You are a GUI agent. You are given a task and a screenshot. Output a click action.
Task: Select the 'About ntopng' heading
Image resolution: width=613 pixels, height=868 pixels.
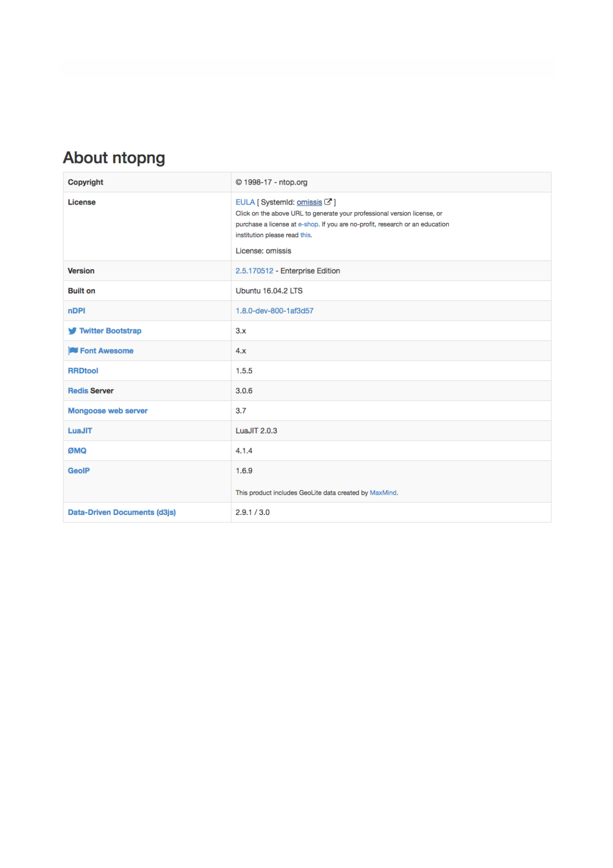point(114,157)
